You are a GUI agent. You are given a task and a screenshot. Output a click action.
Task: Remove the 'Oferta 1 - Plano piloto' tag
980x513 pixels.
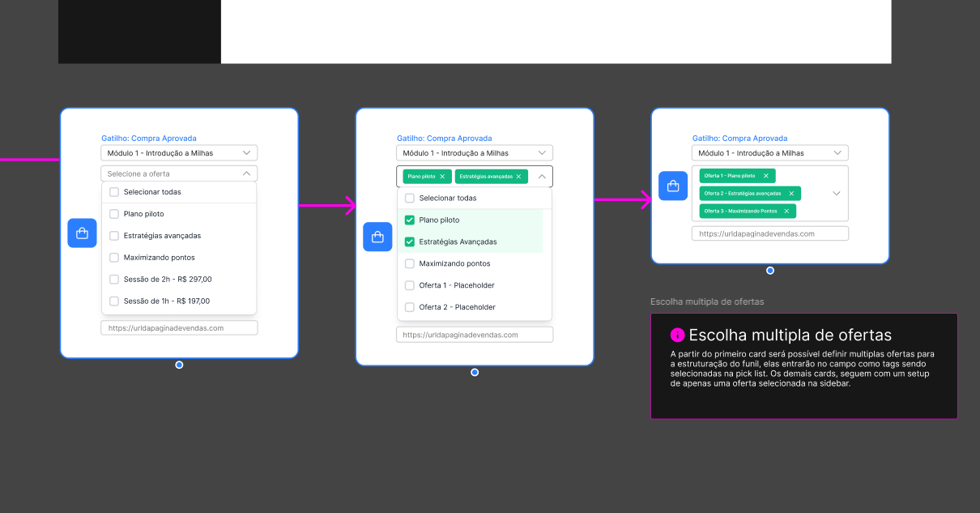tap(766, 176)
